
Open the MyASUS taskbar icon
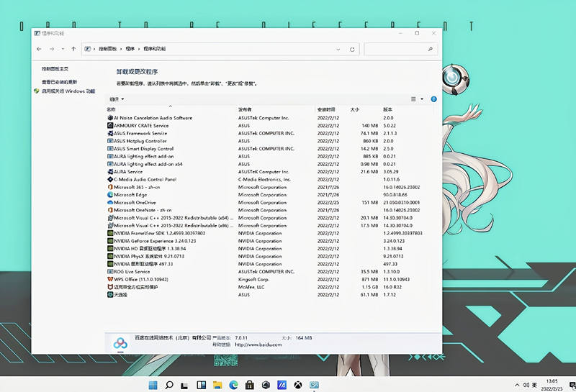click(x=282, y=385)
